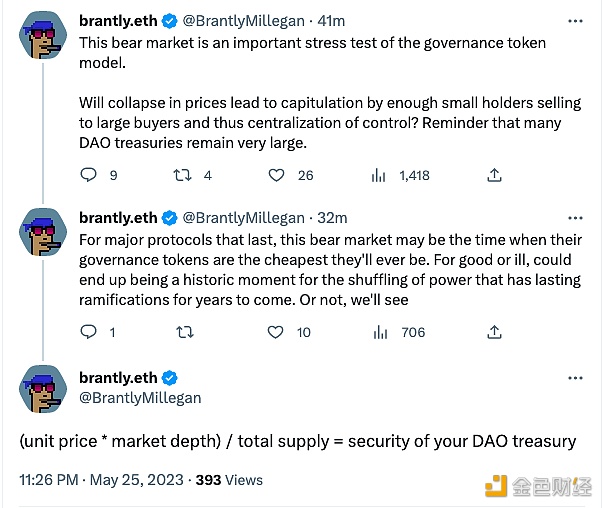
Task: Open more options on the 32m tweet
Action: click(x=575, y=217)
